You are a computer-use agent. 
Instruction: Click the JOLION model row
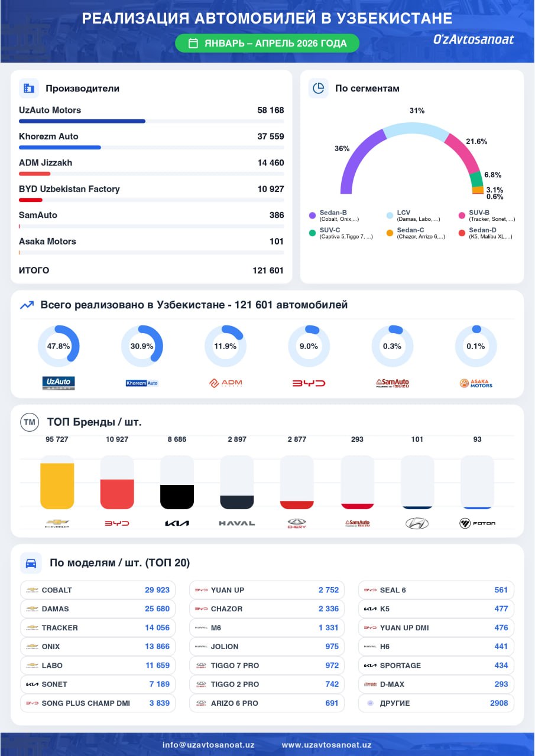coord(267,647)
